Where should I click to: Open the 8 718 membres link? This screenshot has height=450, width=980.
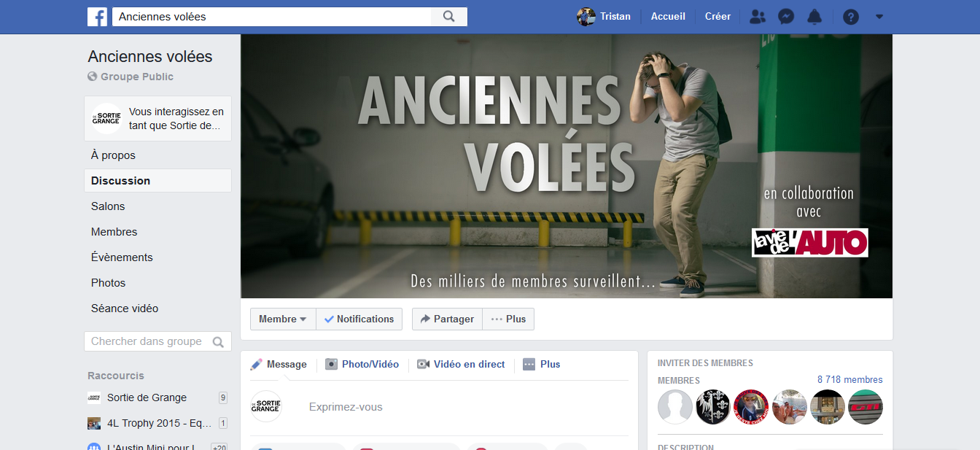point(849,380)
